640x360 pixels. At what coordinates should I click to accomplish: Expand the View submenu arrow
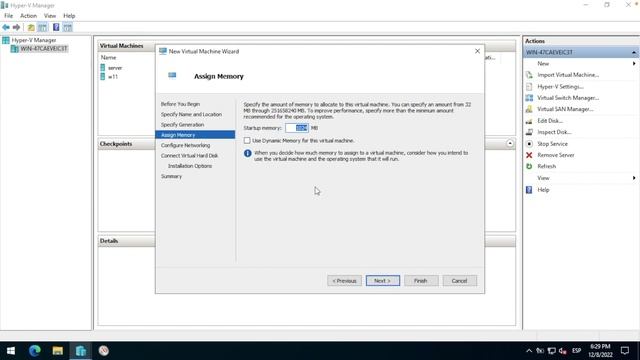click(634, 178)
